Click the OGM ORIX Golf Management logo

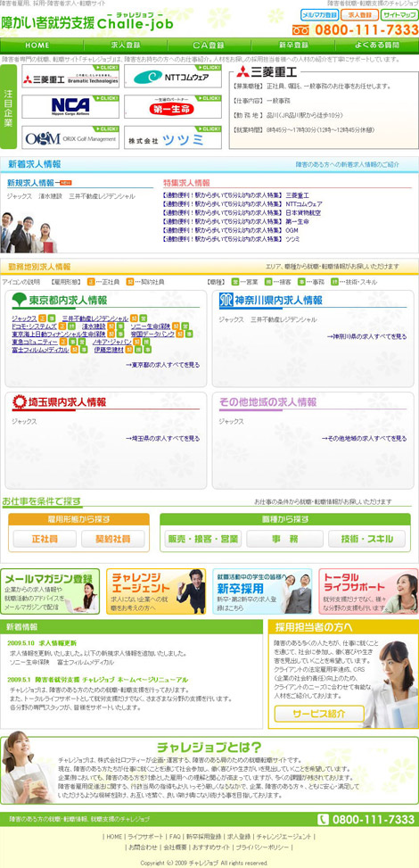tap(70, 137)
